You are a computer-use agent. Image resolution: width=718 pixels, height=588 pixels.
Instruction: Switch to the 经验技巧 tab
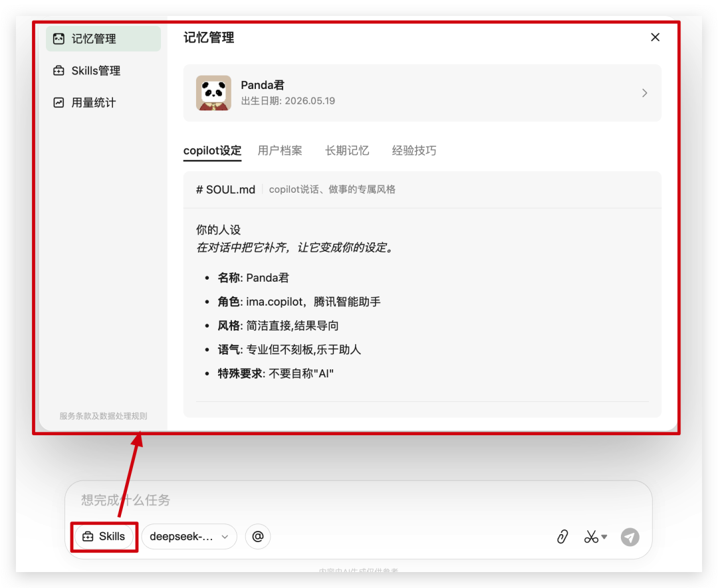414,151
